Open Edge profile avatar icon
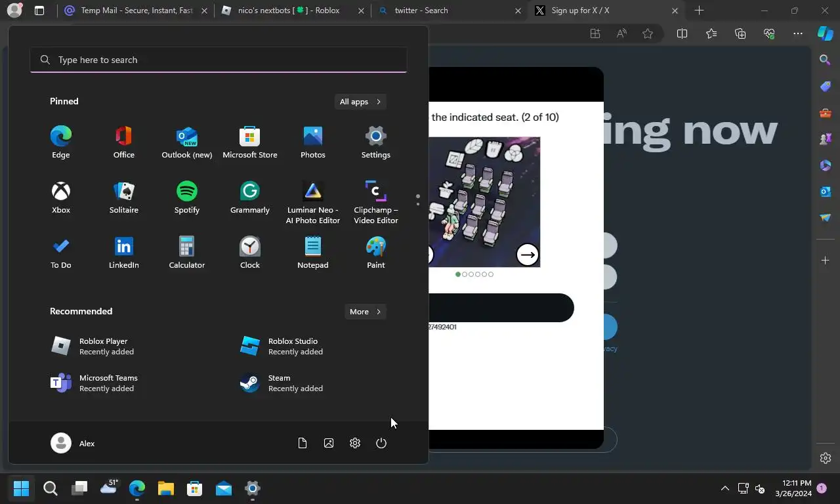The height and width of the screenshot is (504, 840). [14, 10]
